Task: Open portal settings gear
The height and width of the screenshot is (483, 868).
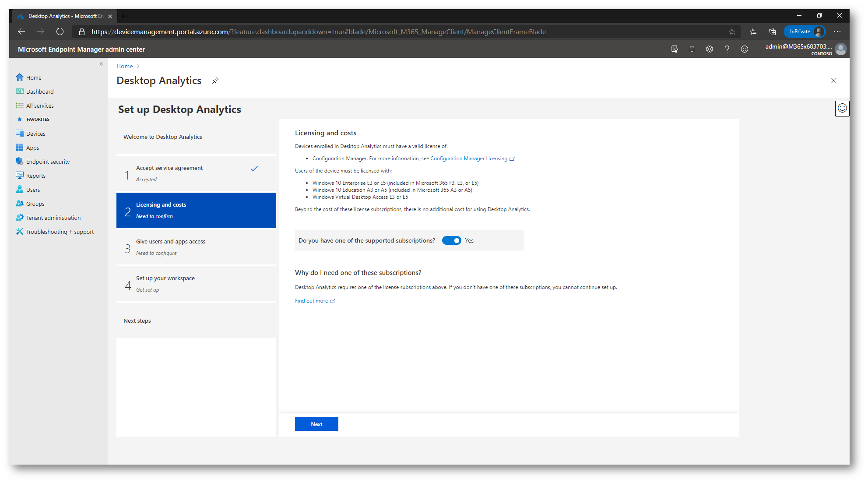Action: pyautogui.click(x=710, y=49)
